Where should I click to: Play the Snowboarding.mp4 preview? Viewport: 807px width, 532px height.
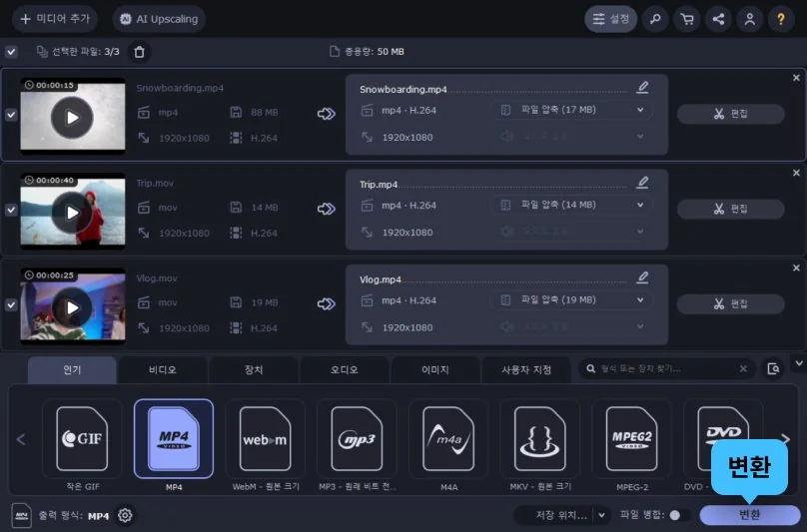(72, 118)
